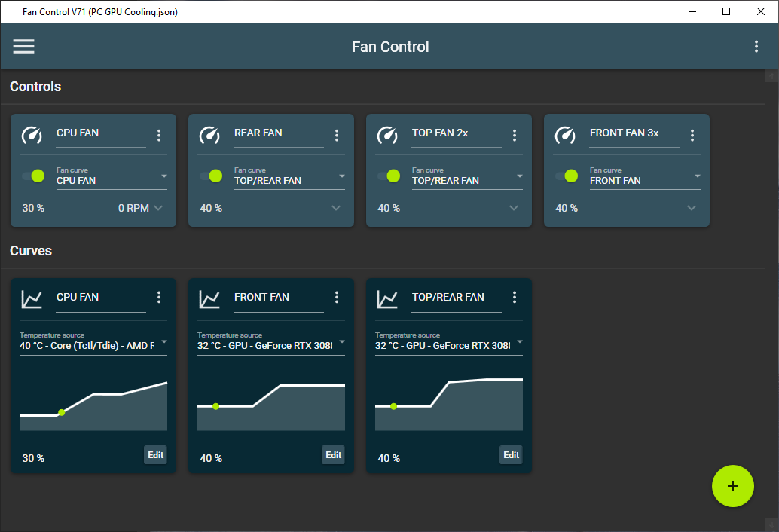The image size is (779, 532).
Task: Toggle off the CPU FAN control switch
Action: [x=33, y=176]
